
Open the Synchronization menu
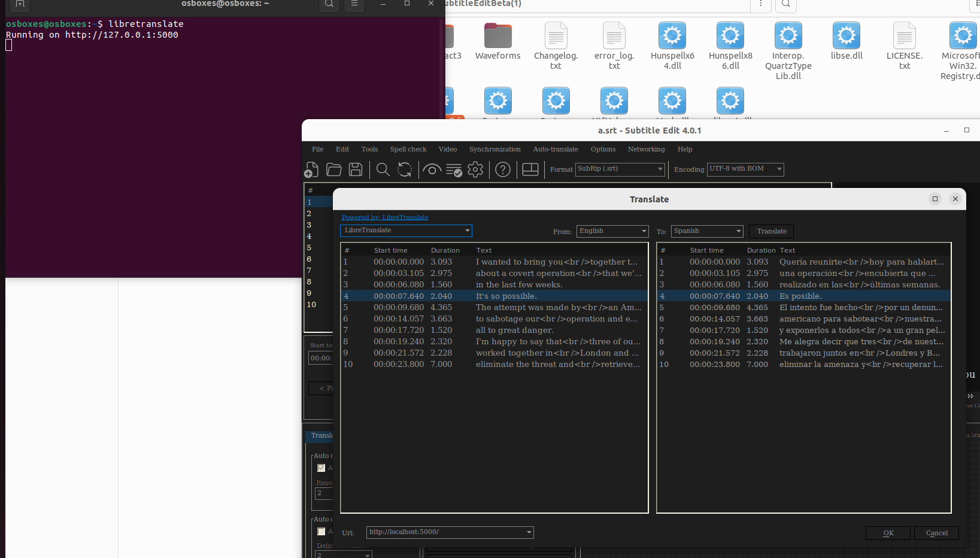[495, 149]
